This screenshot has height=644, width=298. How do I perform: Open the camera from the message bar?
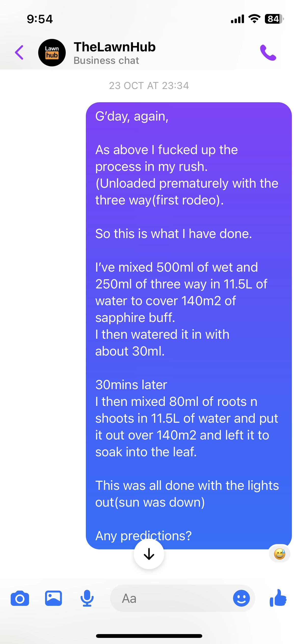20,598
